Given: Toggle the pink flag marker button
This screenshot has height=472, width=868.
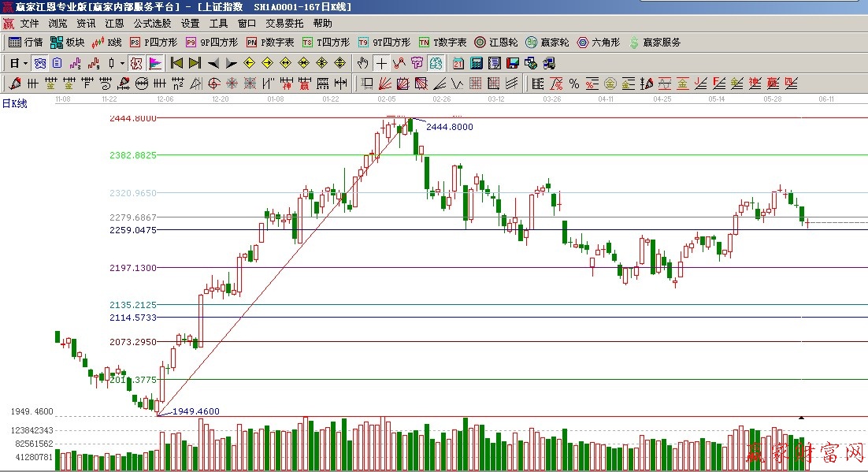Looking at the screenshot, I should point(155,63).
